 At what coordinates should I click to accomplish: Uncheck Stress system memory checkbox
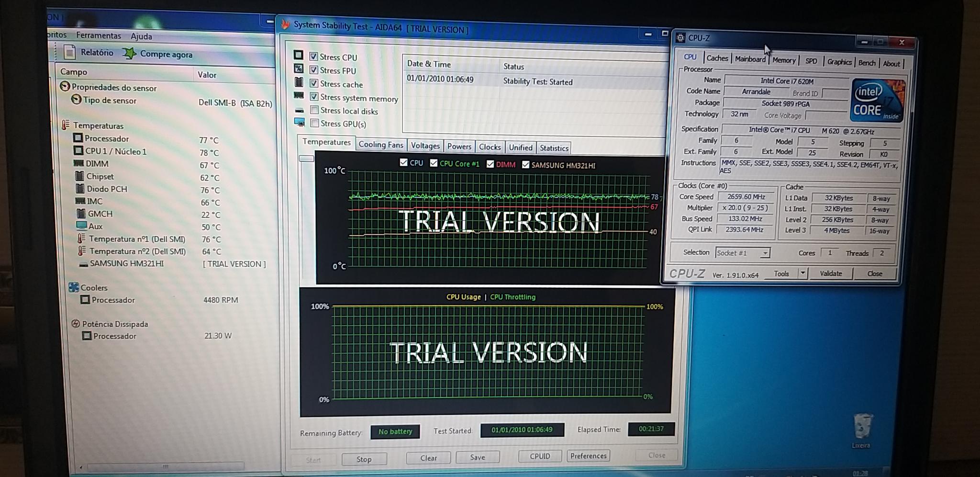(x=314, y=97)
